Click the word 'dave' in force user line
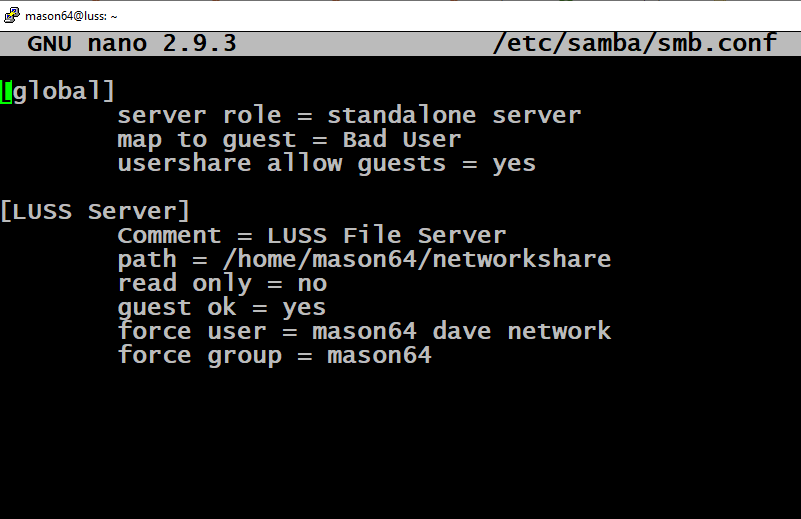Screen dimensions: 801x519 pyautogui.click(x=462, y=331)
